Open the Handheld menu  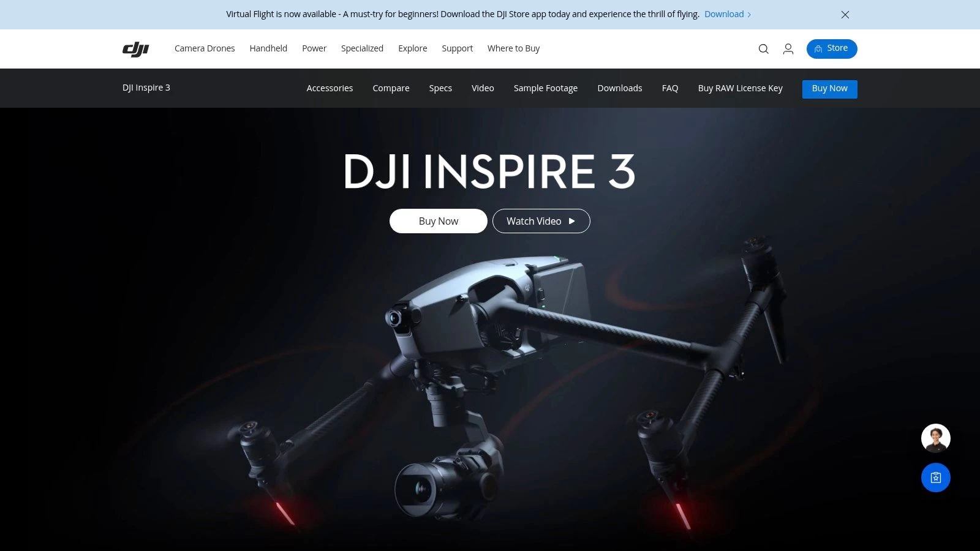coord(268,48)
